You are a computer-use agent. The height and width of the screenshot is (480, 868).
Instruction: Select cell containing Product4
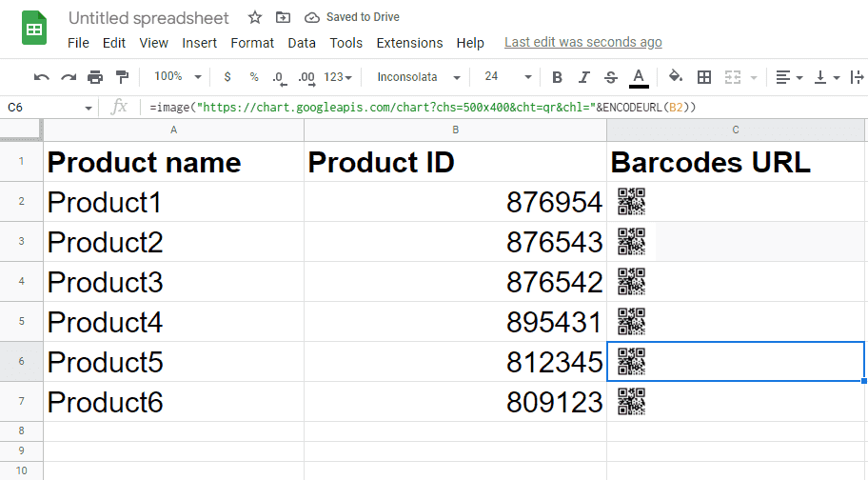(173, 322)
